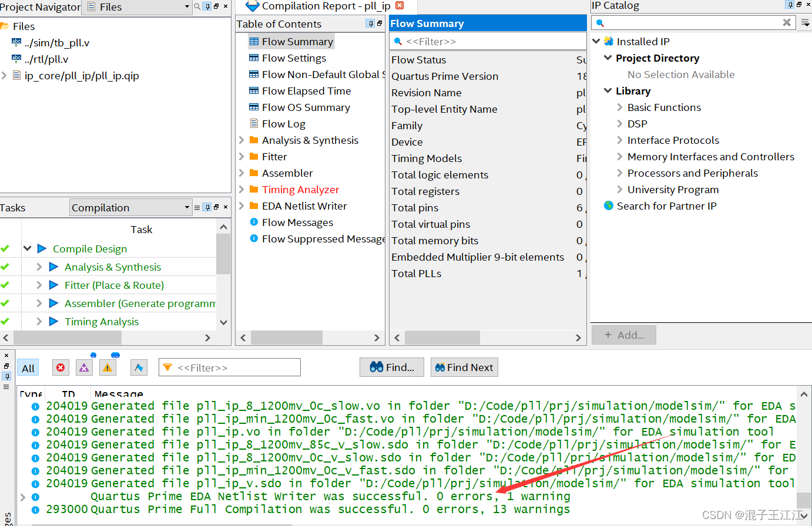
Task: Expand the EDA Netlist Writer successful message
Action: [x=23, y=497]
